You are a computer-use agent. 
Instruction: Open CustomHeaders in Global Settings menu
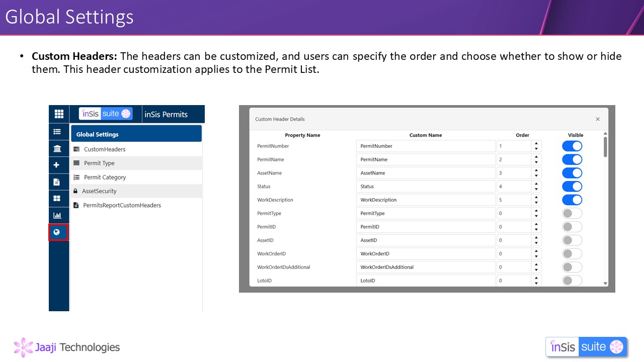105,149
